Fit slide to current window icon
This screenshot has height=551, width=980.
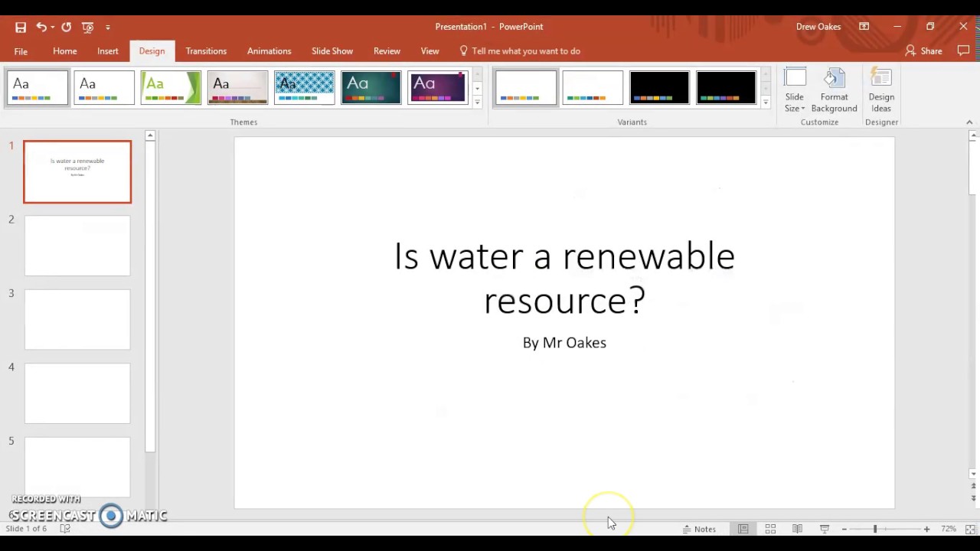[x=970, y=529]
